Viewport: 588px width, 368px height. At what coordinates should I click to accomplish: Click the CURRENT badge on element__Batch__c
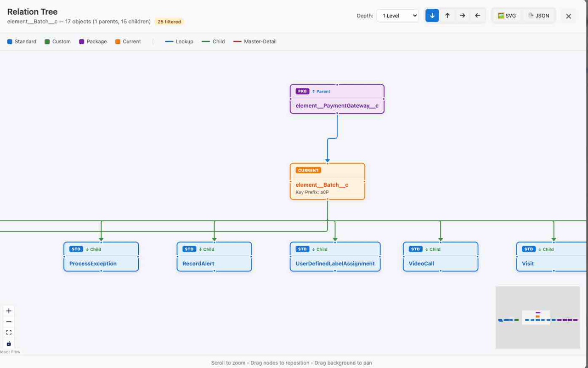(308, 170)
